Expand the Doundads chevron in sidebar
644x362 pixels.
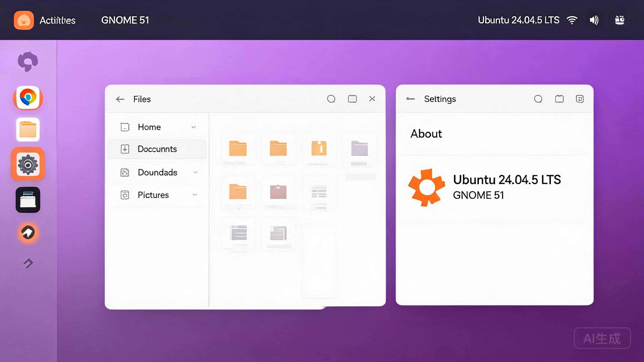pyautogui.click(x=195, y=172)
